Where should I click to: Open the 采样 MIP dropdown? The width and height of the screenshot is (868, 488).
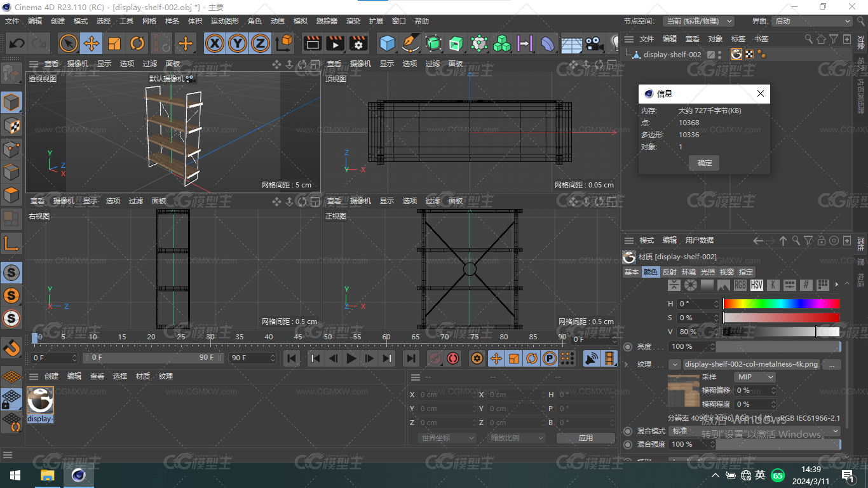755,377
